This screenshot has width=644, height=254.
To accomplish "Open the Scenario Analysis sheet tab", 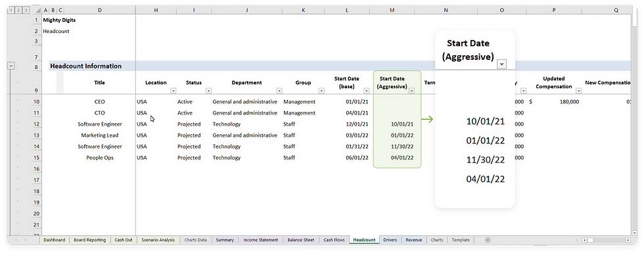I will 158,240.
